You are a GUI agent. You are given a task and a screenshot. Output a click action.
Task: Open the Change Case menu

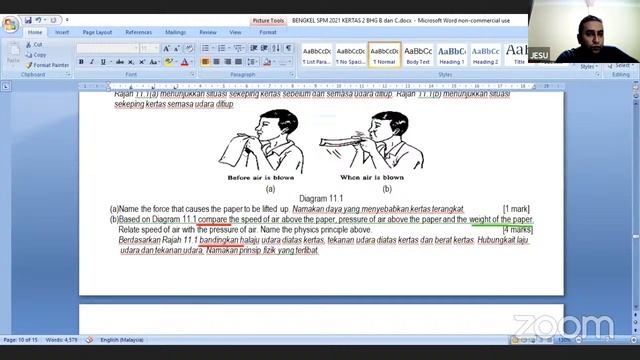click(154, 62)
